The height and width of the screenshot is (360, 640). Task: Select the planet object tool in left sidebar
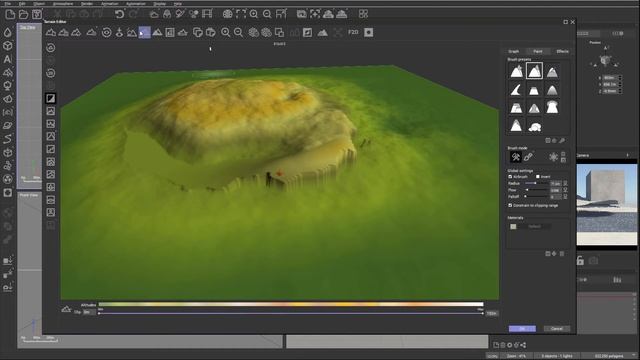pyautogui.click(x=8, y=126)
